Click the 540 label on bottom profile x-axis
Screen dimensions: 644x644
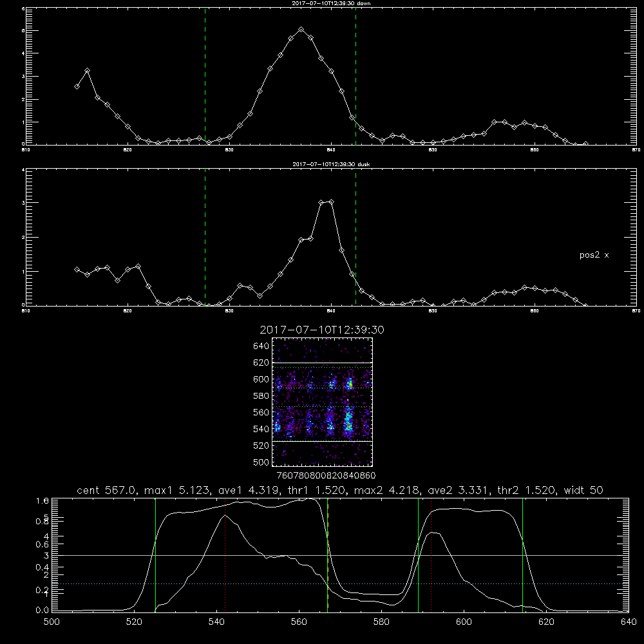(x=216, y=622)
